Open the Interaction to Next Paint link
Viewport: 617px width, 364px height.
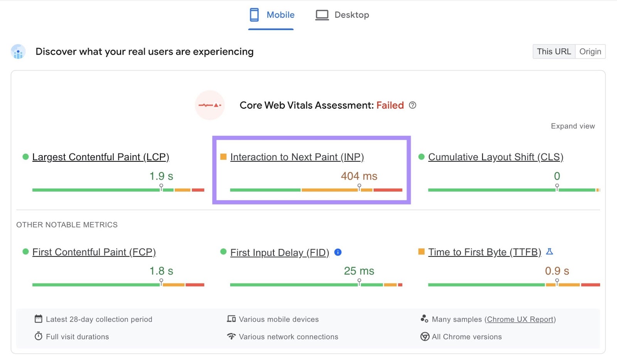[x=297, y=157]
